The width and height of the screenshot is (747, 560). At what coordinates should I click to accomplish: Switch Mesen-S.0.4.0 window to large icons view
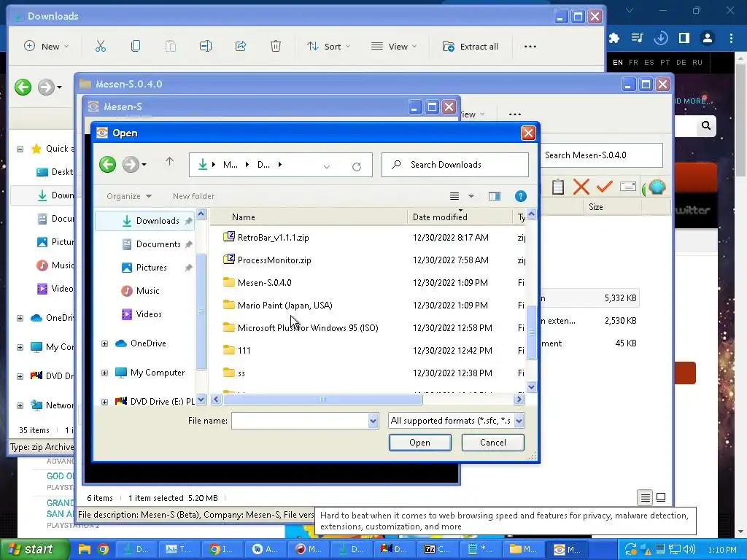(x=661, y=497)
